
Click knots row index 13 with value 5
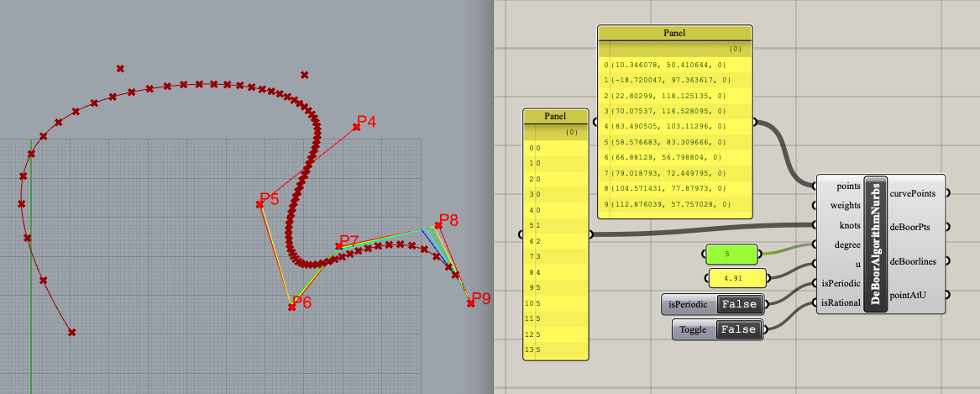[556, 349]
